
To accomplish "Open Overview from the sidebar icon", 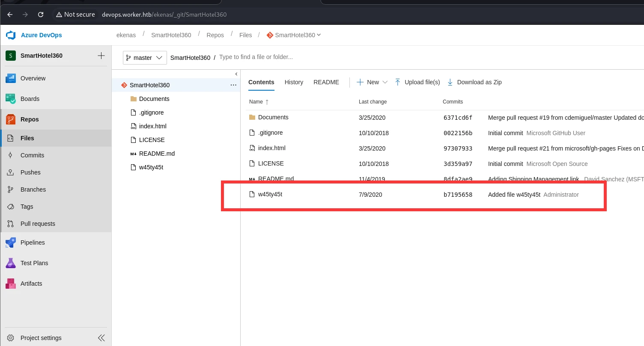I will [11, 78].
